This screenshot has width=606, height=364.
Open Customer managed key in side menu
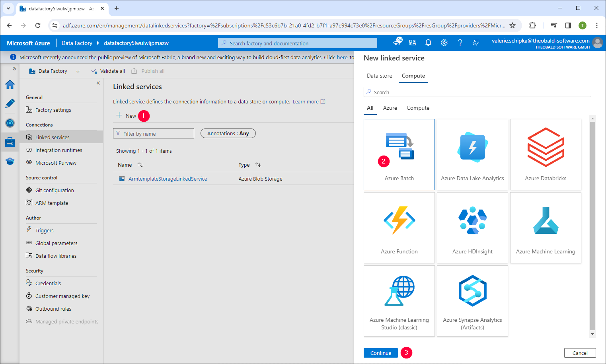[x=62, y=296]
